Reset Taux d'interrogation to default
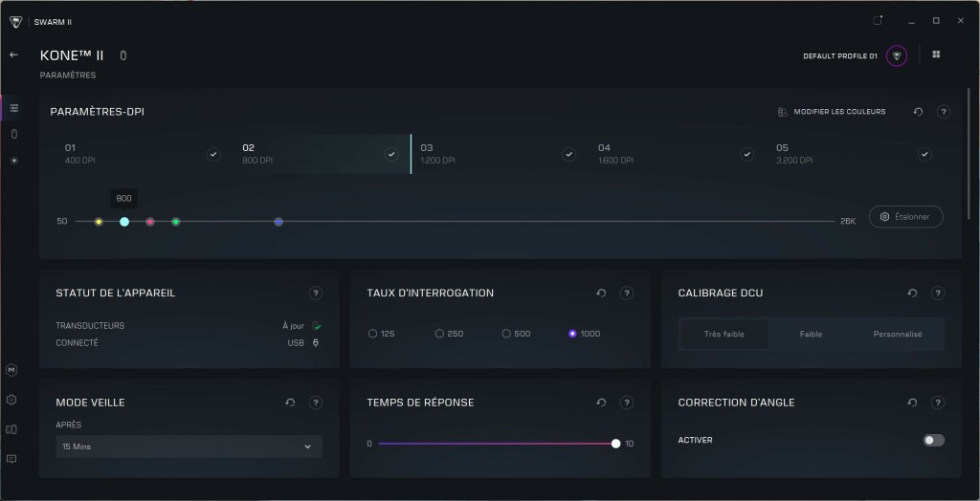The width and height of the screenshot is (980, 501). point(601,293)
